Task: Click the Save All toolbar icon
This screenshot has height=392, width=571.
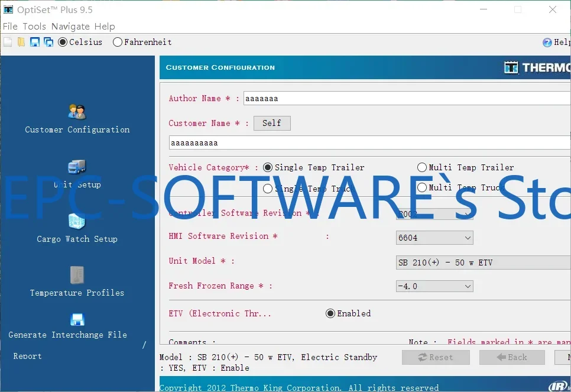Action: point(48,42)
